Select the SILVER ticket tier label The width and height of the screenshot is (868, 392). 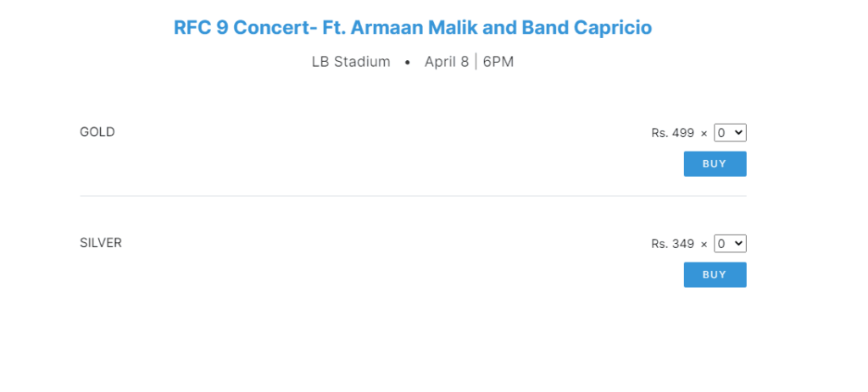click(x=101, y=243)
